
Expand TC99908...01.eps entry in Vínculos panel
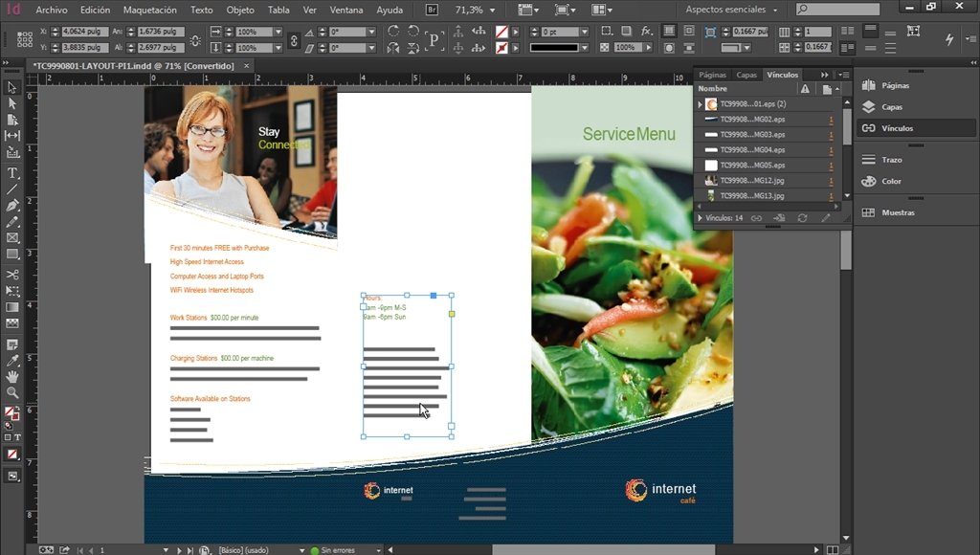click(702, 103)
